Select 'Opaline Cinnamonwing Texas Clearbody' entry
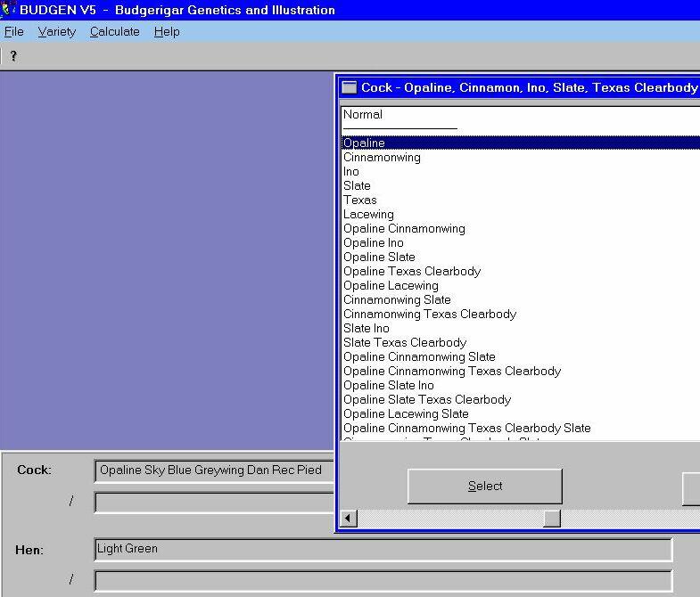 521,372
